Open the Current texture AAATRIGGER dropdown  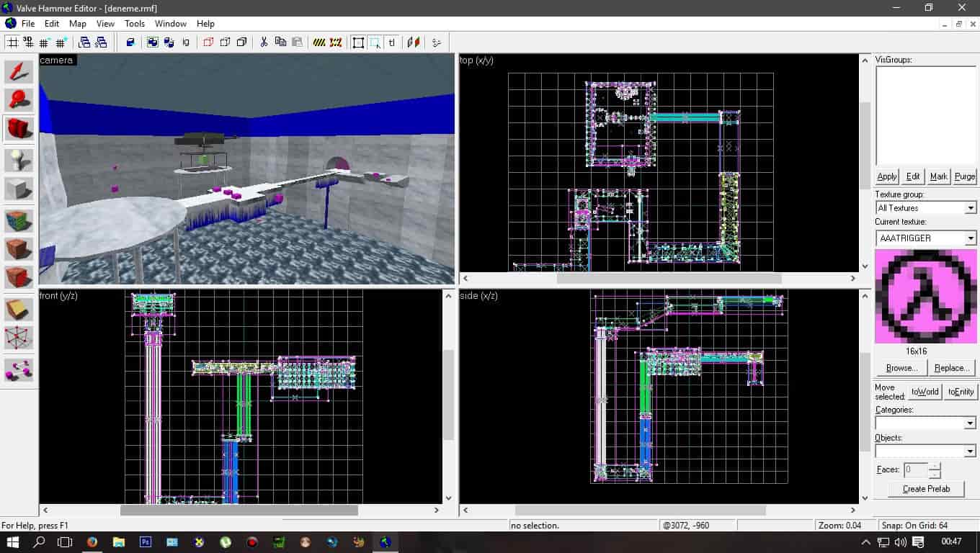[970, 238]
